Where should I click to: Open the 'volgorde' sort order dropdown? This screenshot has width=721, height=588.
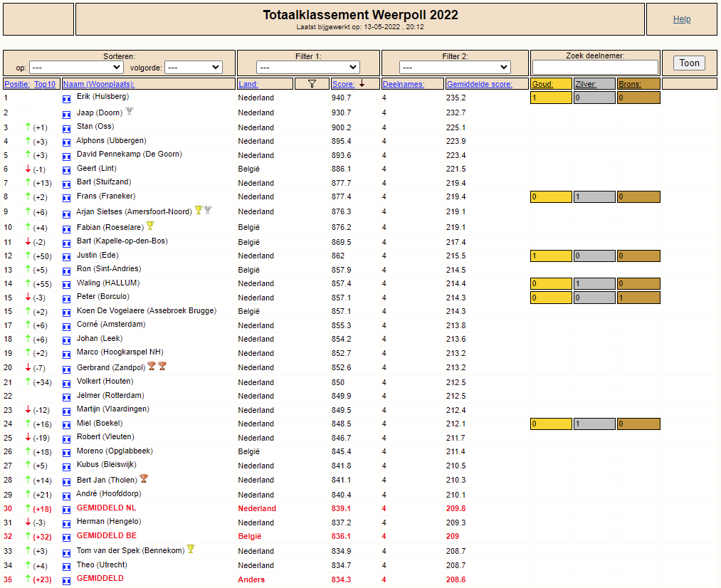pos(193,68)
